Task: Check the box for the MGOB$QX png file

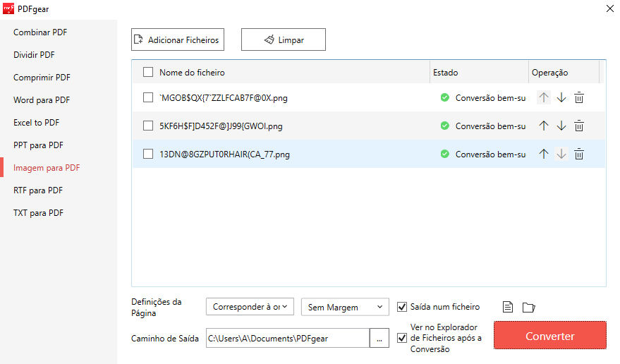Action: click(x=148, y=97)
